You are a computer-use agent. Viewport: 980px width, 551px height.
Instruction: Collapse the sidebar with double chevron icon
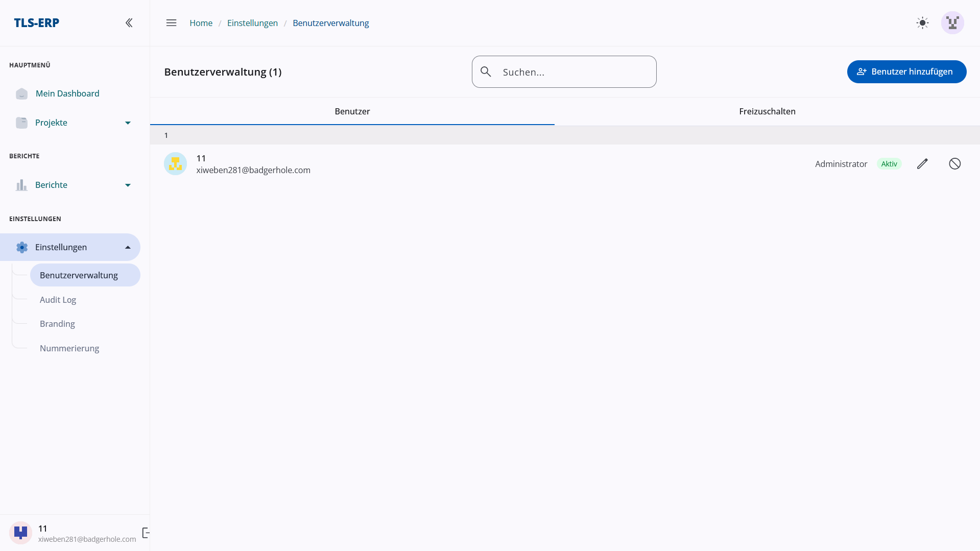coord(129,22)
